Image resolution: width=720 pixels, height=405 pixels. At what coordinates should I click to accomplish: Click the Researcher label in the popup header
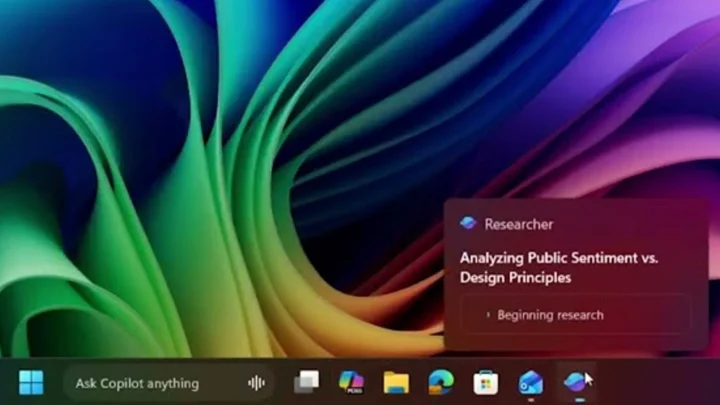pos(519,224)
